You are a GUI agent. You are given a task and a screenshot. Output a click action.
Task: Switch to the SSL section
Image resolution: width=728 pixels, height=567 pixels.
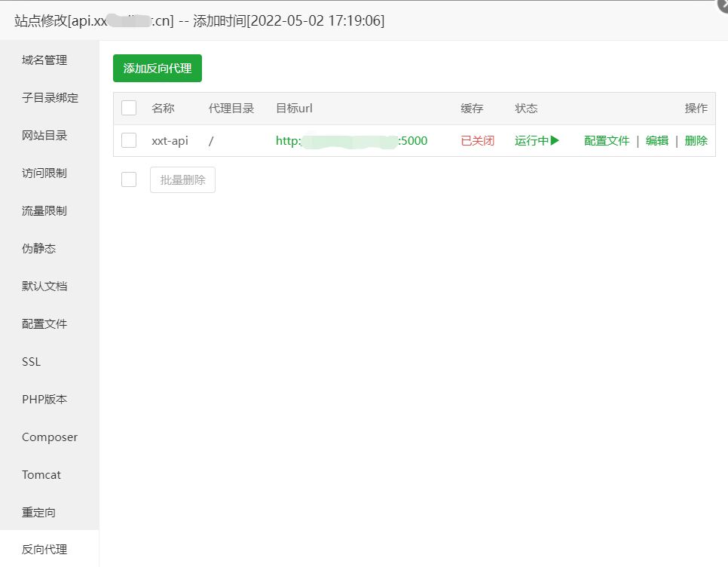(x=31, y=361)
